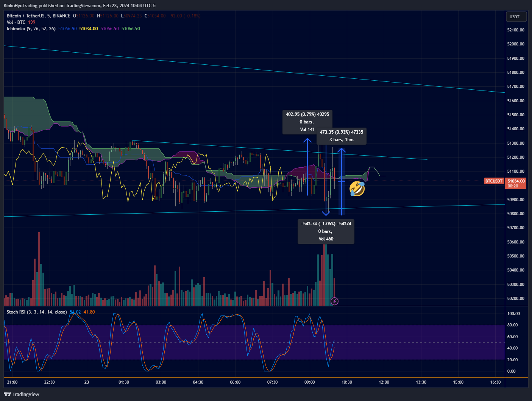Image resolution: width=532 pixels, height=401 pixels.
Task: Click the 16:30 time axis label
Action: click(495, 382)
